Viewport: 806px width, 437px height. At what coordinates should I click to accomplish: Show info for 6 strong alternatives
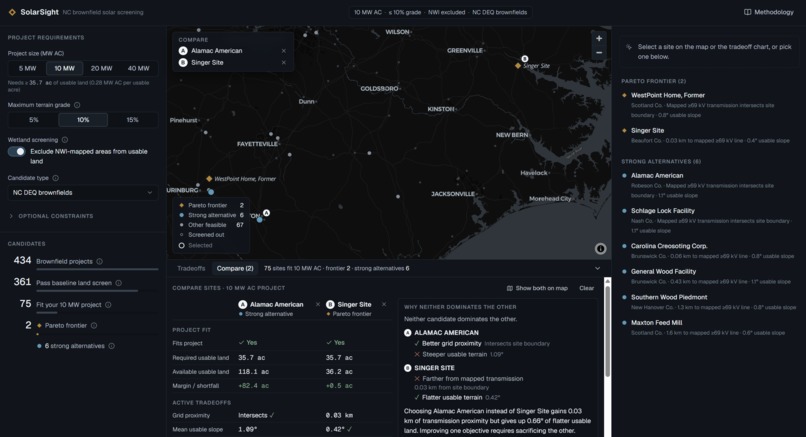(x=112, y=346)
